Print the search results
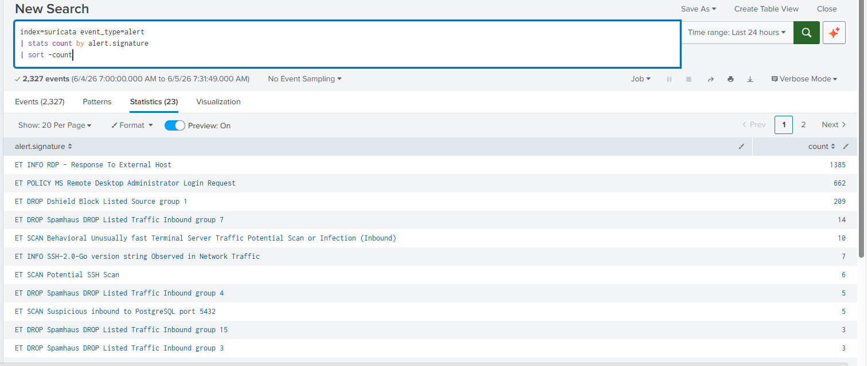The height and width of the screenshot is (366, 868). click(x=730, y=79)
